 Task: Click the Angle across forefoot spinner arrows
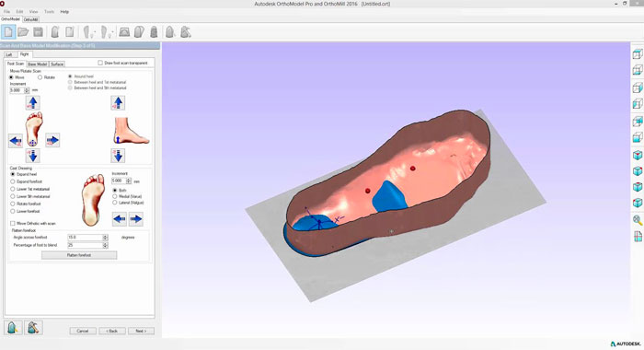(x=105, y=238)
